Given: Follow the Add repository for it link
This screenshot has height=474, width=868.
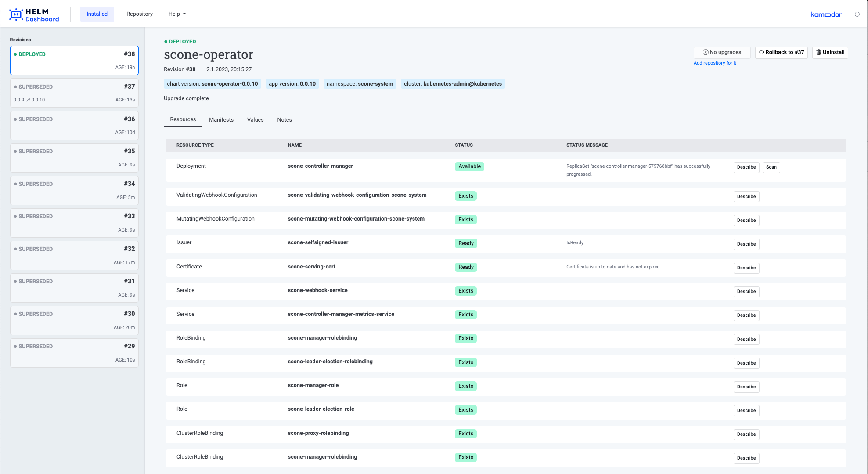Looking at the screenshot, I should pos(715,63).
